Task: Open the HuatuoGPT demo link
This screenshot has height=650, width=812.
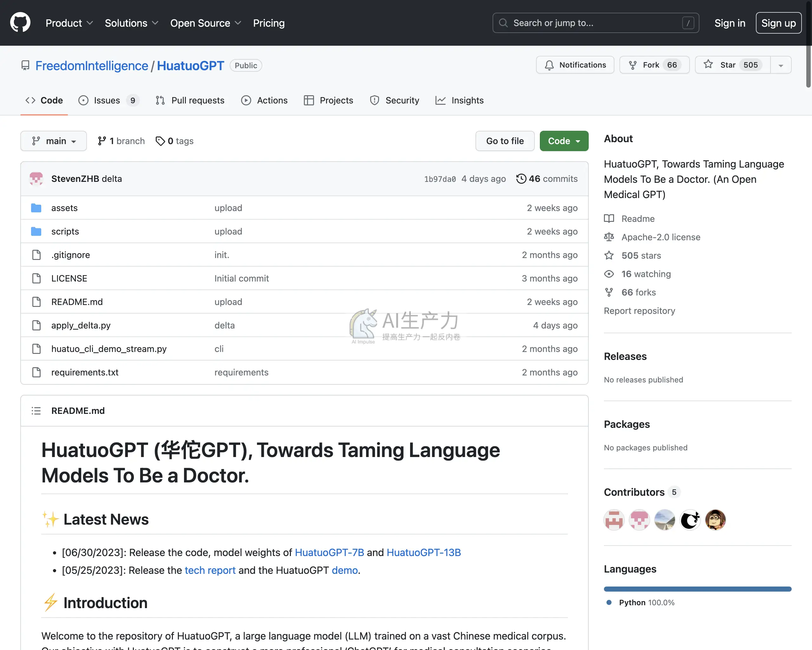Action: (x=344, y=570)
